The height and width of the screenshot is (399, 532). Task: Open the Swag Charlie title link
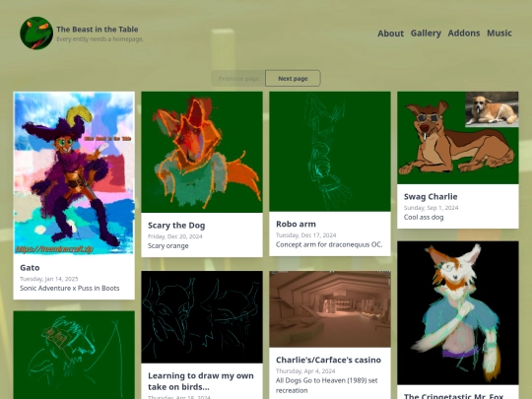pyautogui.click(x=431, y=196)
